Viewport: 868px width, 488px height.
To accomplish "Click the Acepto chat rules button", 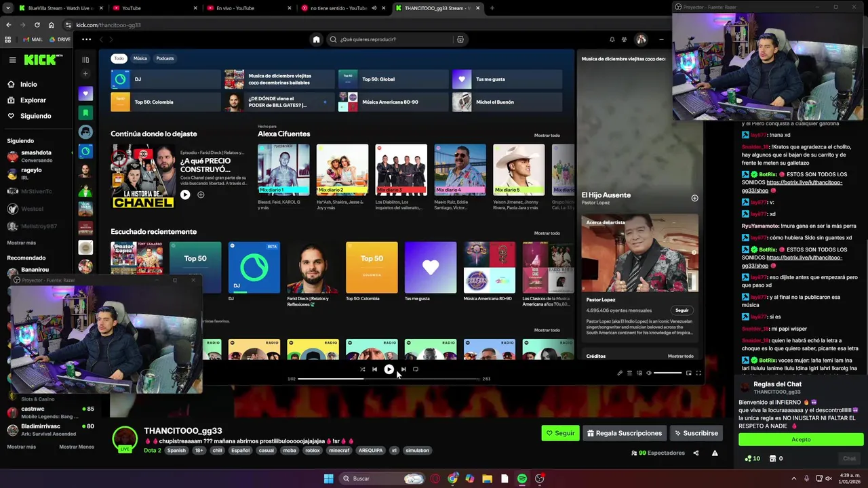I will [x=801, y=439].
